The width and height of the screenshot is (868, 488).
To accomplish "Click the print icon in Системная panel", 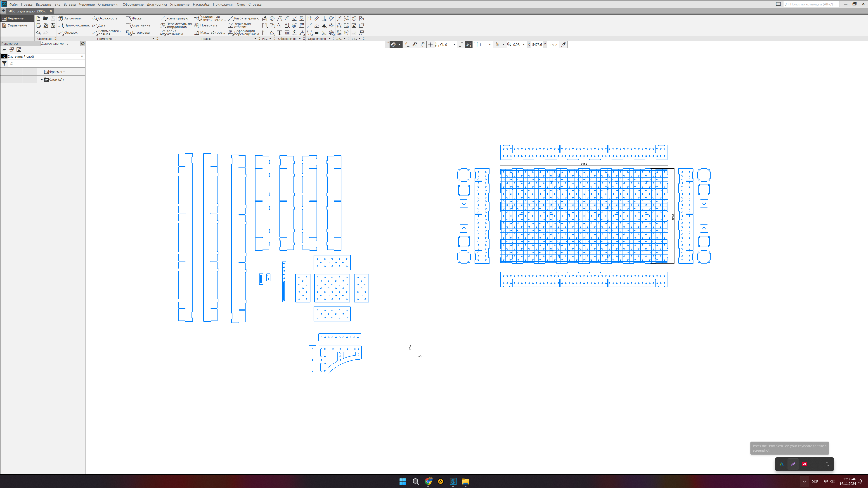I will pyautogui.click(x=38, y=26).
